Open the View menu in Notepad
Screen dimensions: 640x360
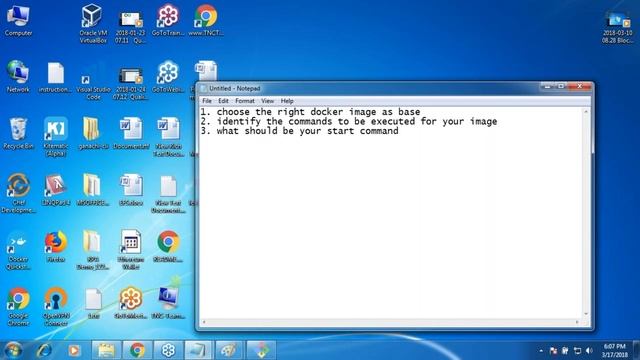(268, 101)
